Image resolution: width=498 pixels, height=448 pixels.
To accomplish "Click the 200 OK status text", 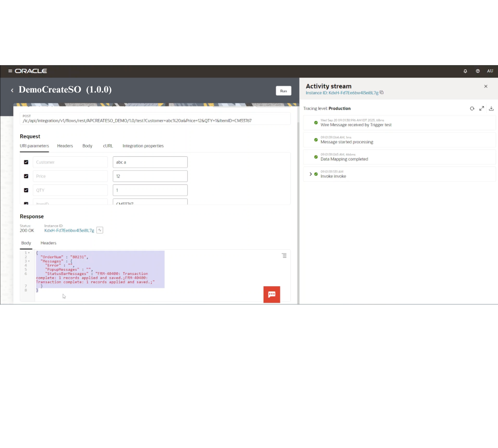I will (x=27, y=231).
